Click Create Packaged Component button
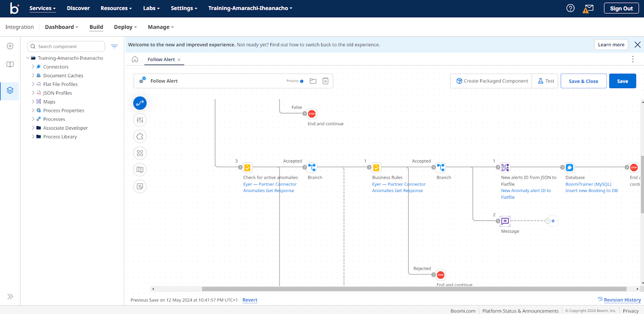 tap(491, 81)
